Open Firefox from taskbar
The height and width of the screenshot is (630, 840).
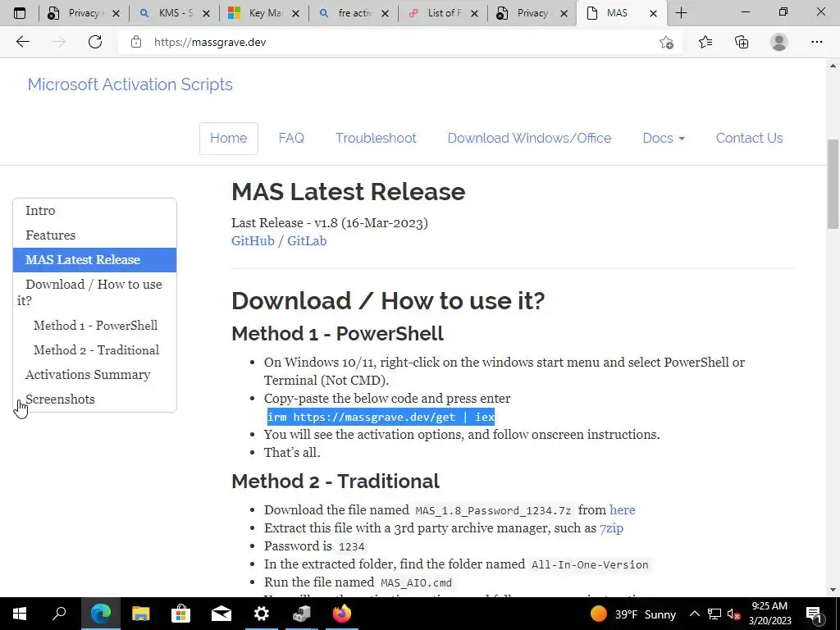click(341, 614)
